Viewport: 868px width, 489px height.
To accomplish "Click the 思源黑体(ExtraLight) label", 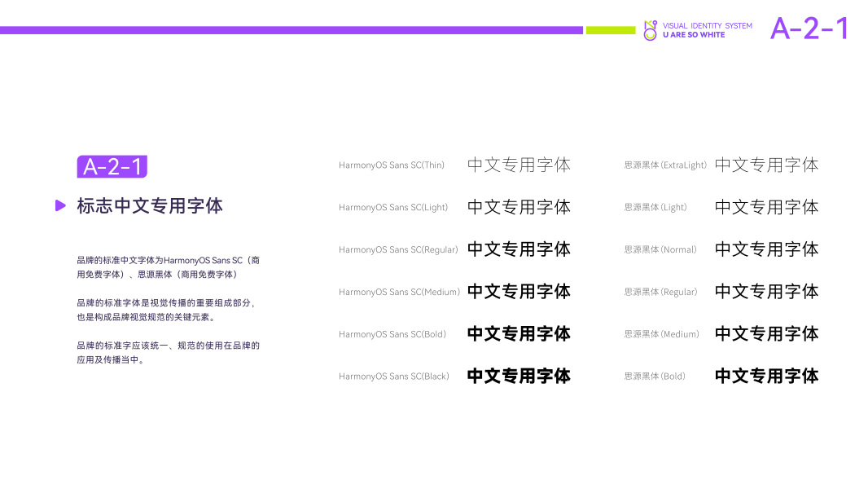I will 665,165.
